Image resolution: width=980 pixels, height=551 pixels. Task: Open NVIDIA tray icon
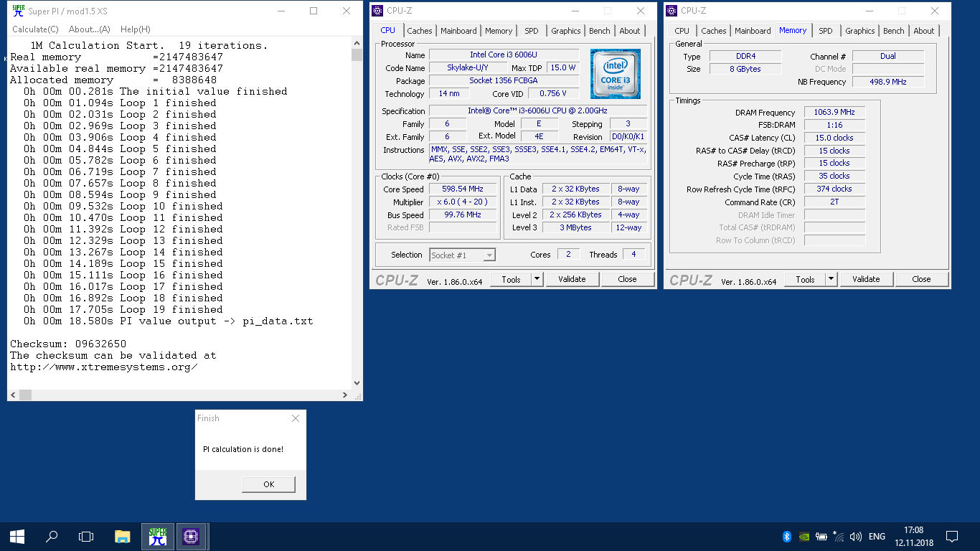pyautogui.click(x=804, y=536)
